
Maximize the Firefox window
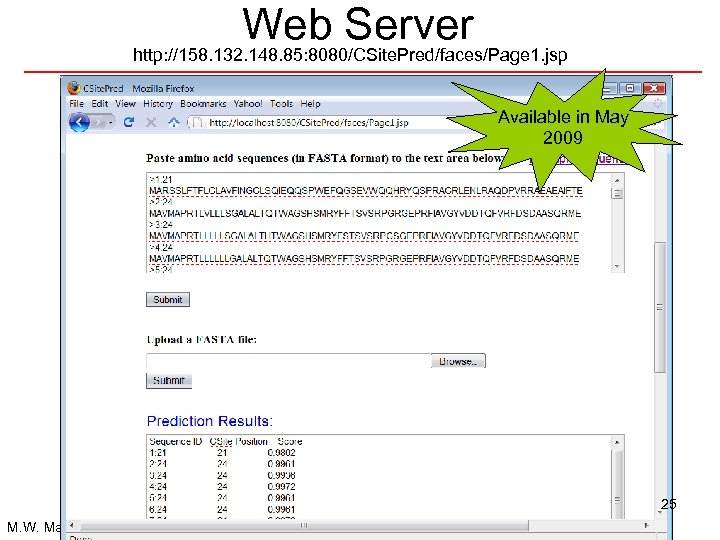(630, 88)
